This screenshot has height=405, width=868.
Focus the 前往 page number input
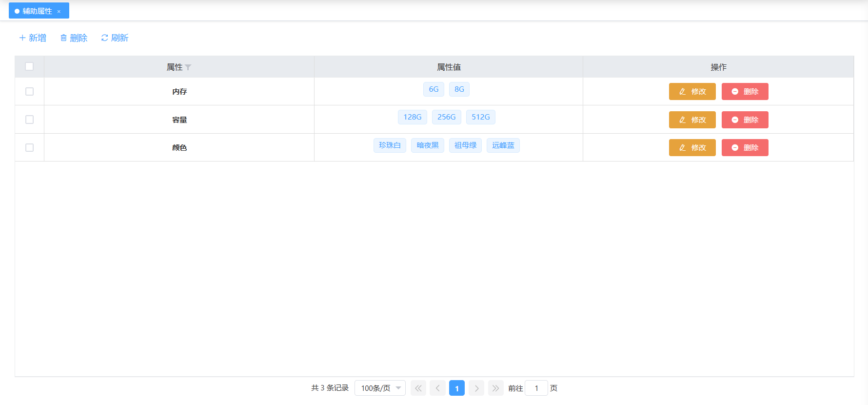[x=536, y=388]
